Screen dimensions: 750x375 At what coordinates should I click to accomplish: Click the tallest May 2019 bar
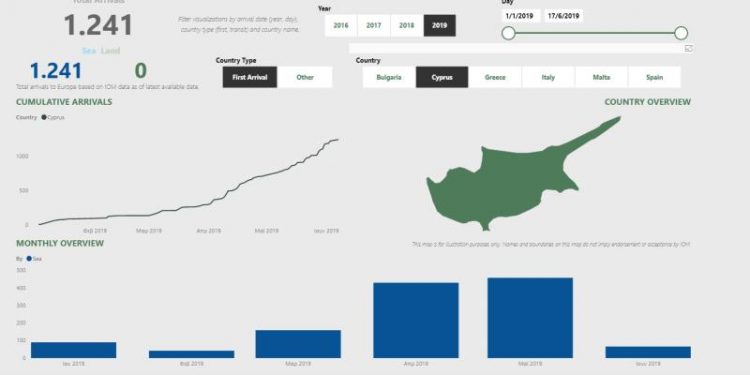point(530,318)
